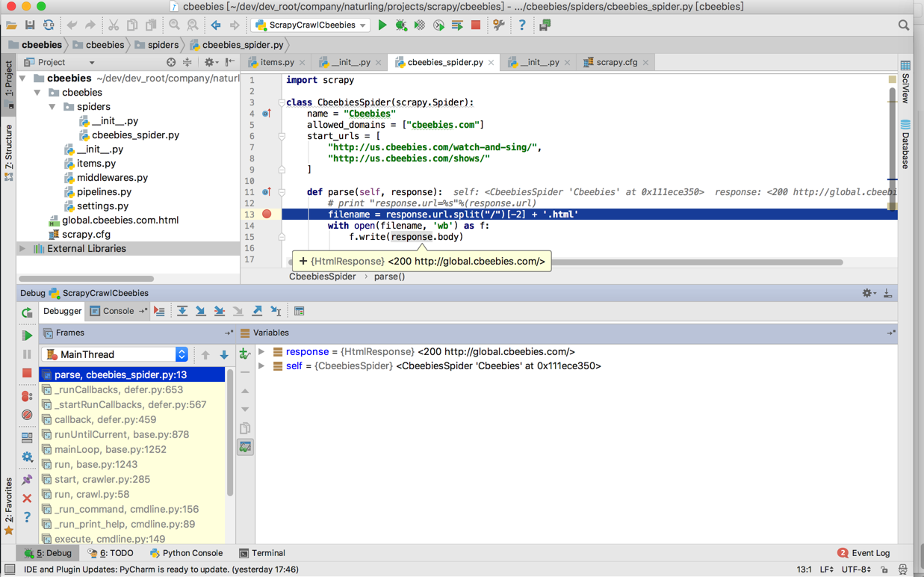Select the _runCallbacks, defer.py:653 frame
This screenshot has width=924, height=577.
coord(118,389)
